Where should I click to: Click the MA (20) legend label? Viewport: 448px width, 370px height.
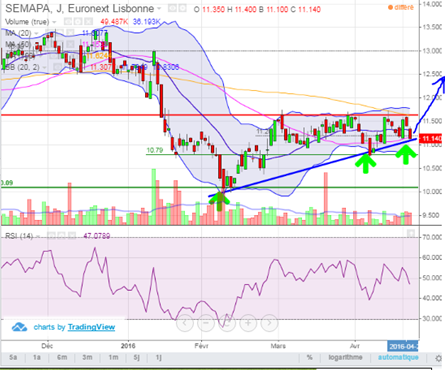[18, 33]
